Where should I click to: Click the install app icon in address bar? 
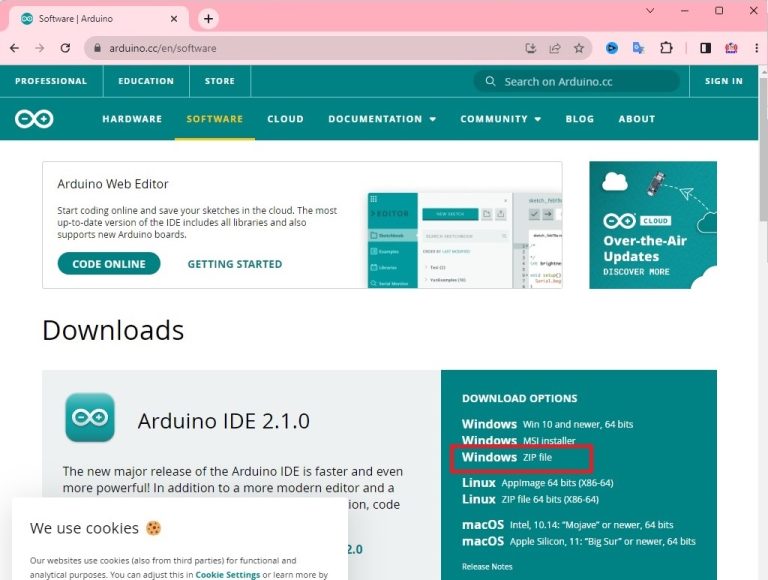[531, 48]
